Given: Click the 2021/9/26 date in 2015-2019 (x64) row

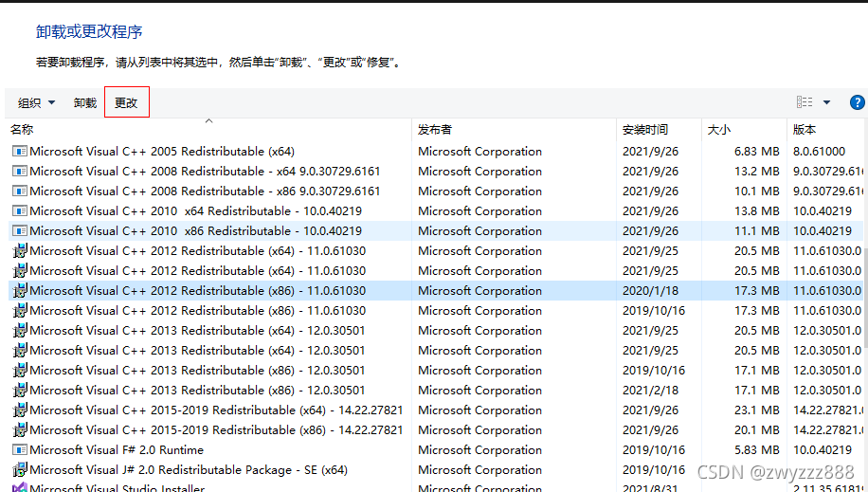Looking at the screenshot, I should (650, 410).
